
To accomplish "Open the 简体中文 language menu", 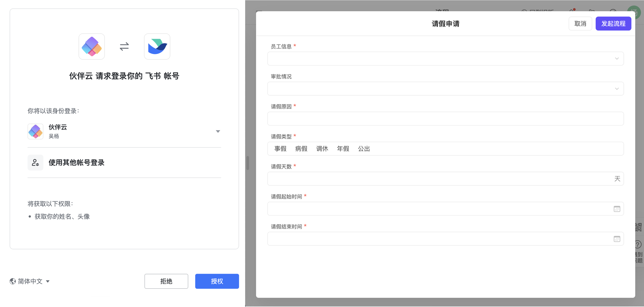I will [x=30, y=281].
